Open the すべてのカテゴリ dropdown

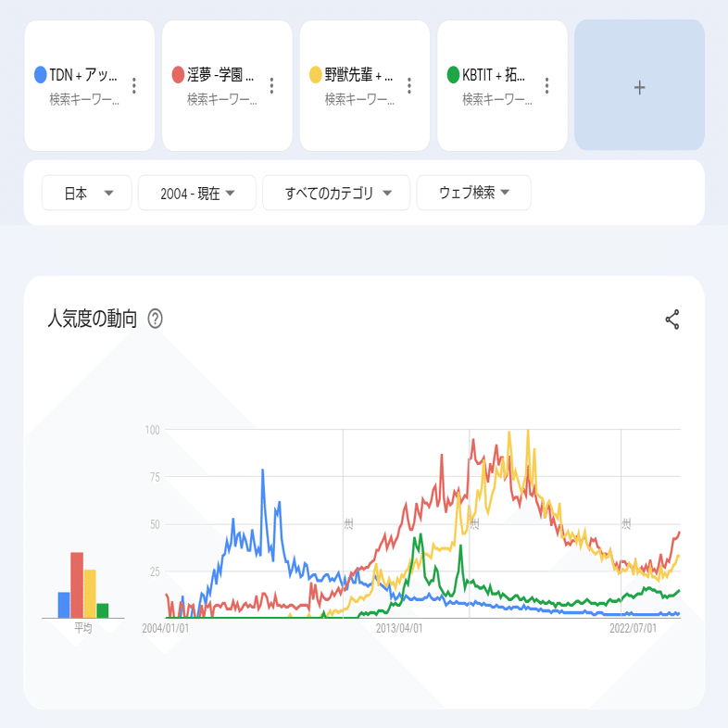pos(334,193)
